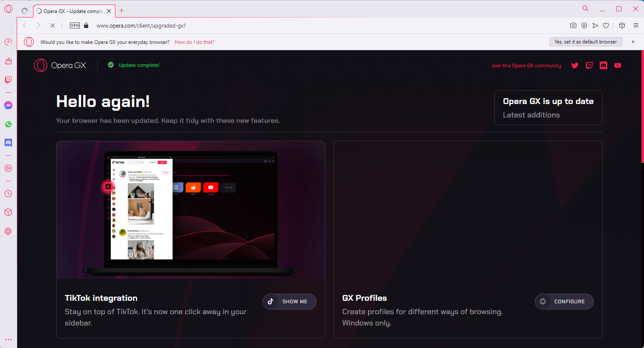Click 'Join the Opera GX community' text

click(x=526, y=66)
